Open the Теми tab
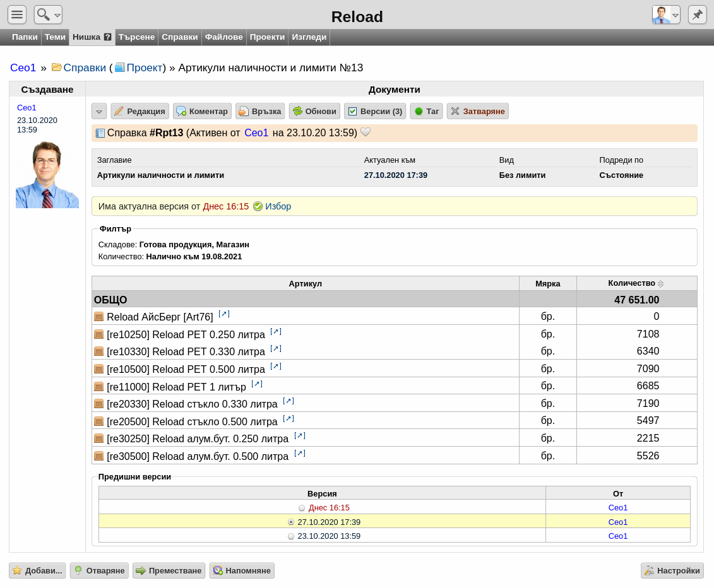 pyautogui.click(x=55, y=37)
